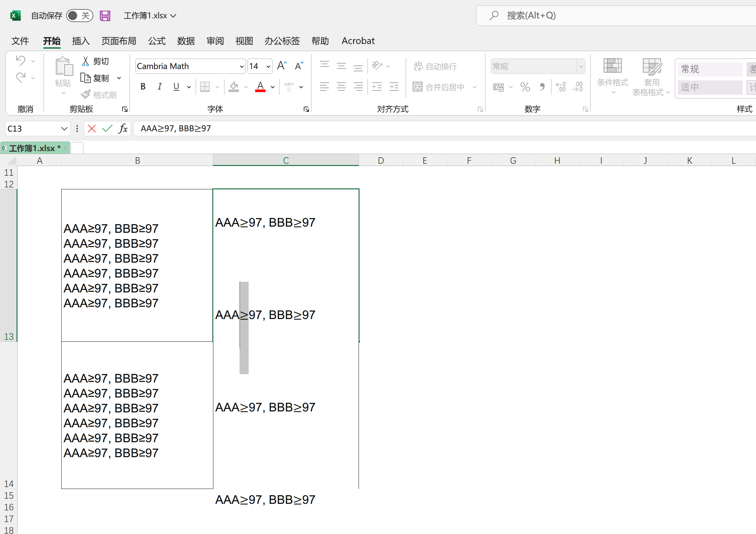Open the 公式 ribbon tab
The image size is (756, 534).
point(157,41)
